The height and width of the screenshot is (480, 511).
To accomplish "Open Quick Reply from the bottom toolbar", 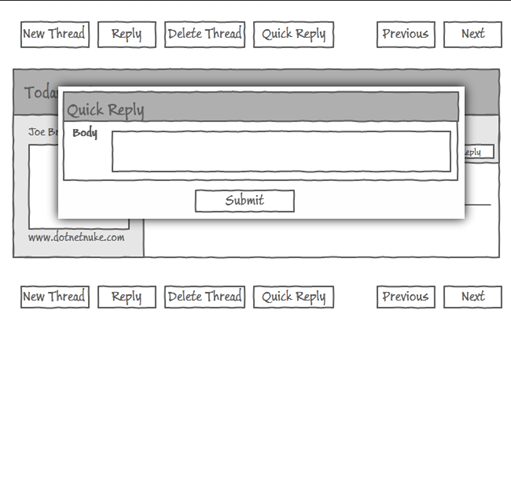I will tap(293, 297).
